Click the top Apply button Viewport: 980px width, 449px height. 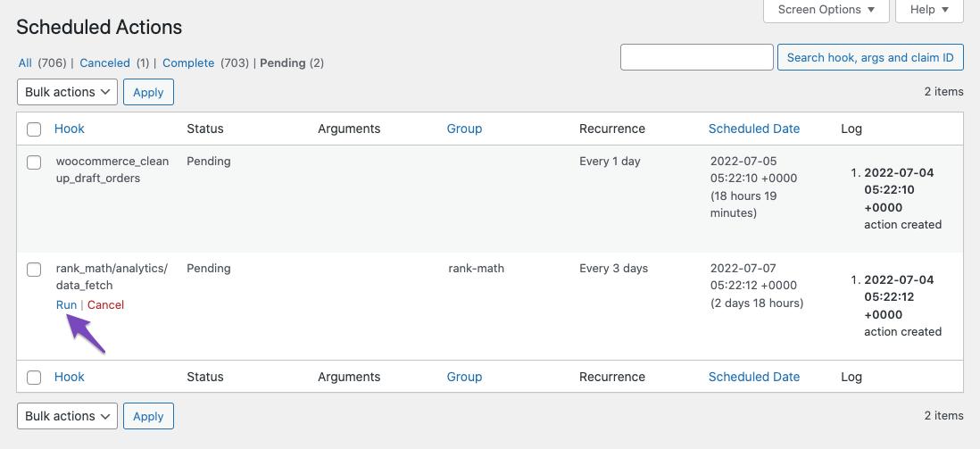(148, 92)
